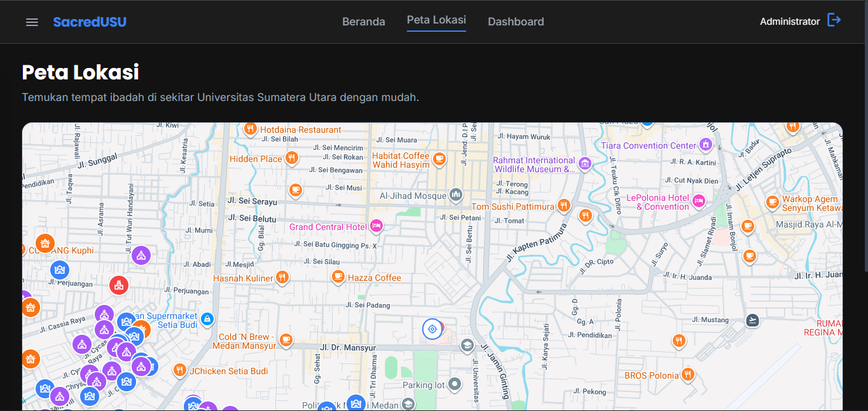The width and height of the screenshot is (868, 411).
Task: Click the Administrator user label
Action: [x=790, y=22]
